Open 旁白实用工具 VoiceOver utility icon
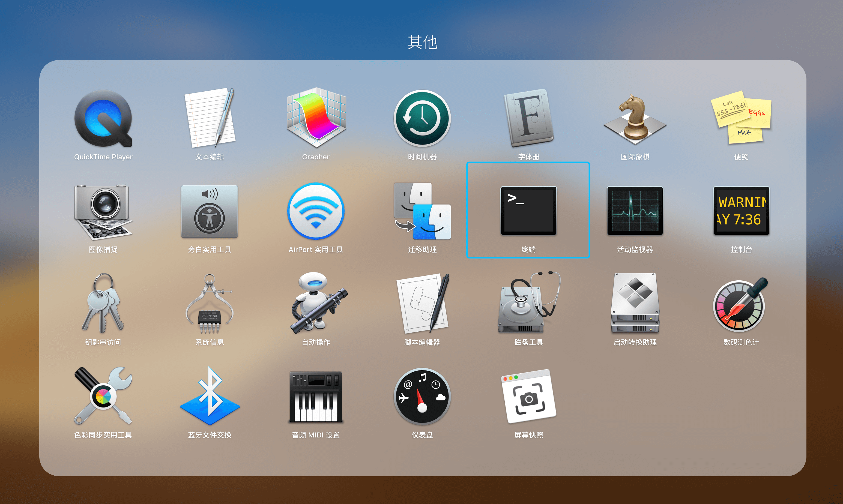Image resolution: width=843 pixels, height=504 pixels. pyautogui.click(x=210, y=211)
